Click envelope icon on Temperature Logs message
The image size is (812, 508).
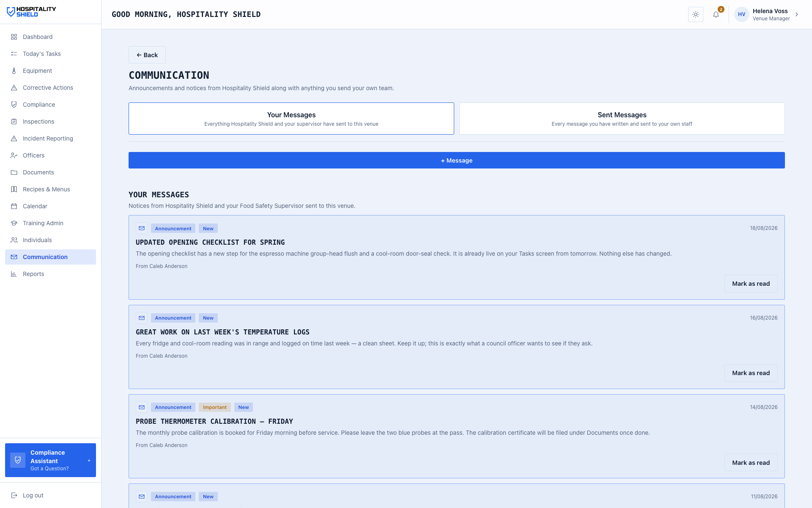pyautogui.click(x=142, y=318)
